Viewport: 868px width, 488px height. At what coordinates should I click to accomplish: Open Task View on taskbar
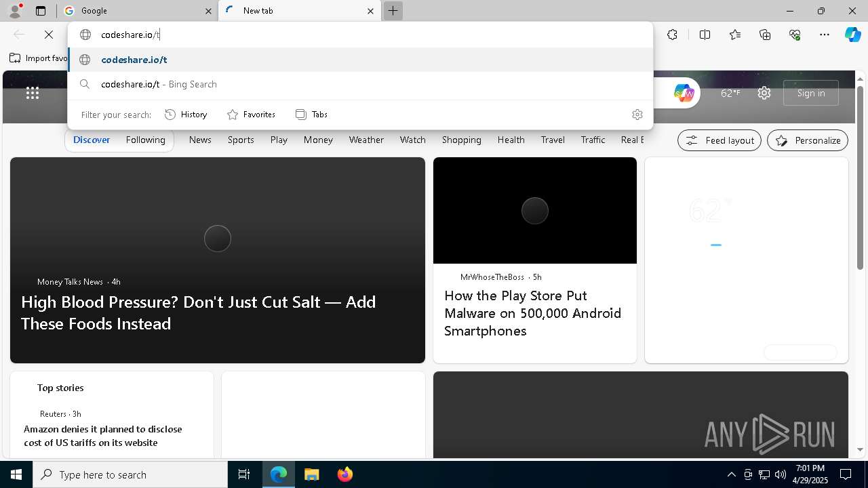244,474
